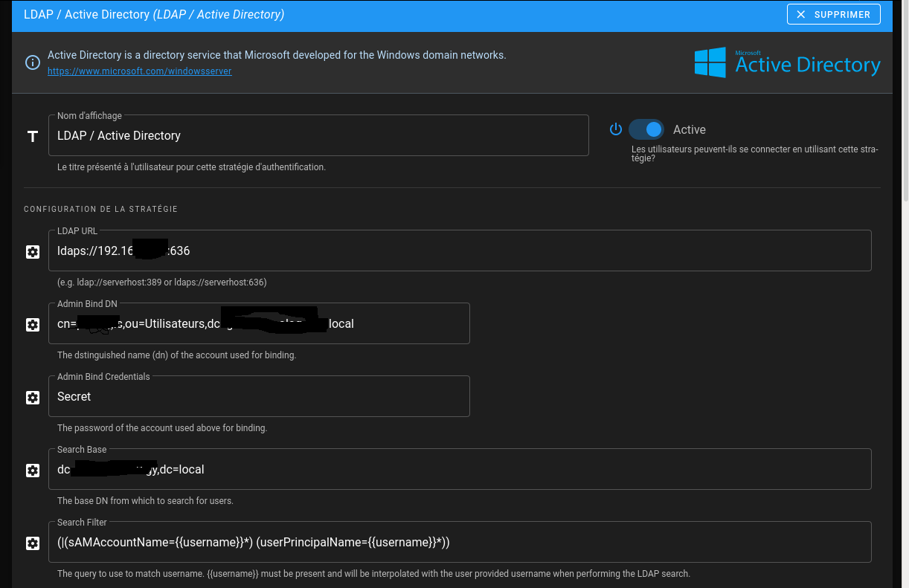The image size is (909, 588).
Task: Click the gear icon next to Admin Bind DN
Action: pyautogui.click(x=33, y=325)
